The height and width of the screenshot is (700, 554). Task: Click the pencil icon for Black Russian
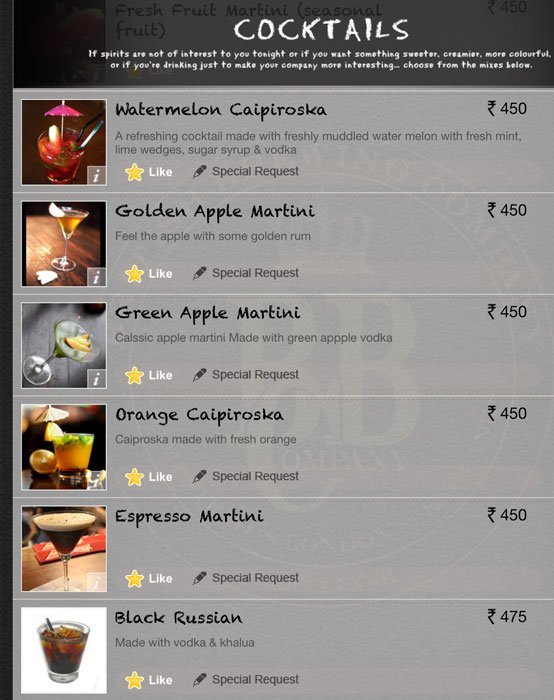pos(200,680)
